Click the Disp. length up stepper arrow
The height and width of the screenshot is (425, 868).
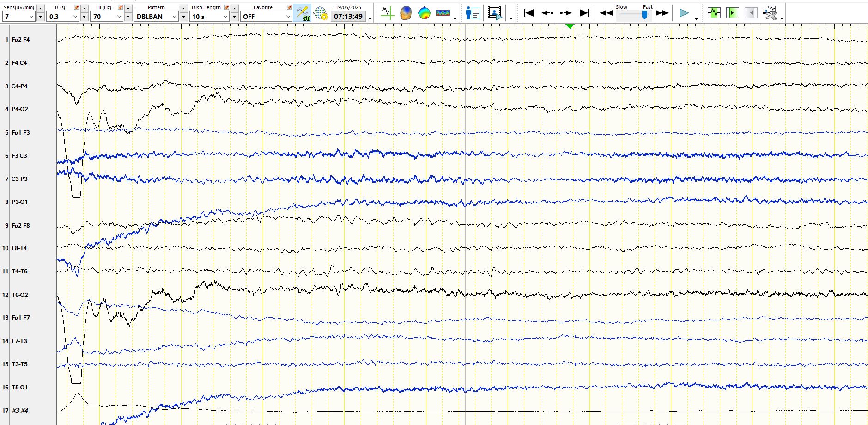coord(235,8)
